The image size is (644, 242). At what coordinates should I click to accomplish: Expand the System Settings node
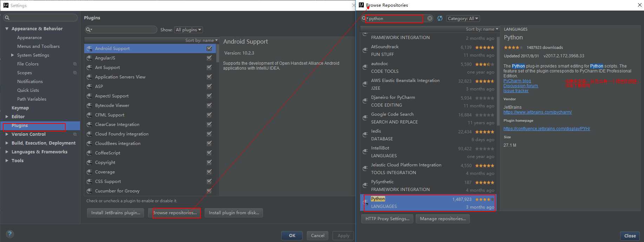13,55
